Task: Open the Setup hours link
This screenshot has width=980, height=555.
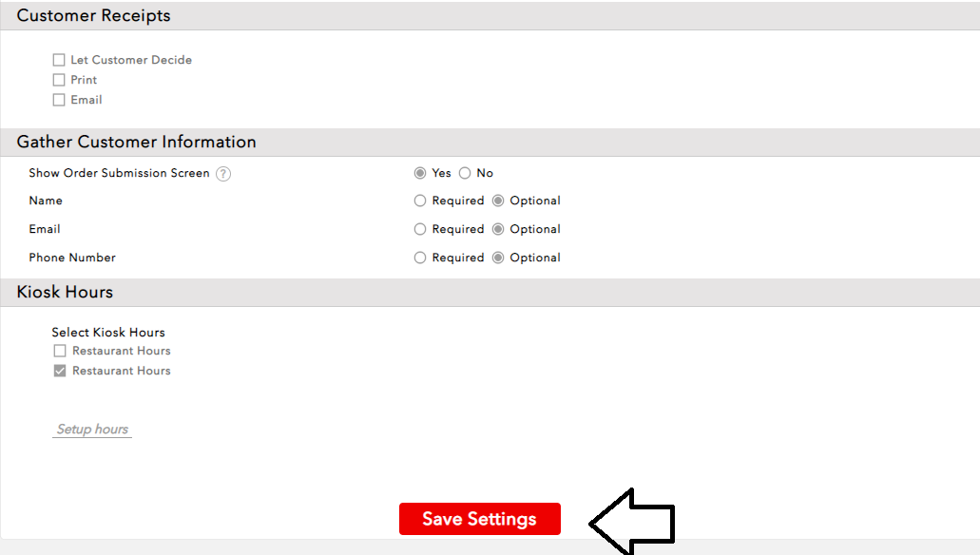Action: coord(92,430)
